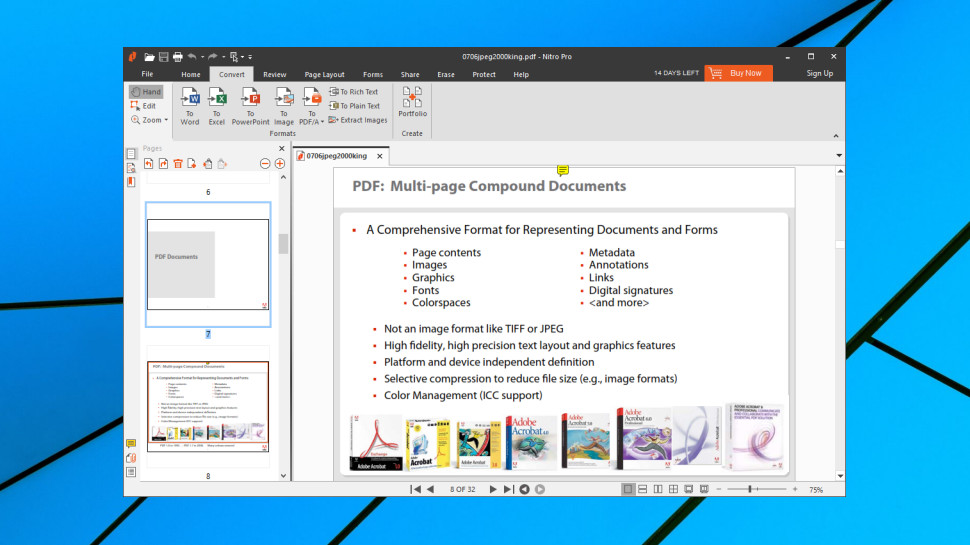Jump to the first page in the status bar
Viewport: 970px width, 545px height.
point(416,489)
